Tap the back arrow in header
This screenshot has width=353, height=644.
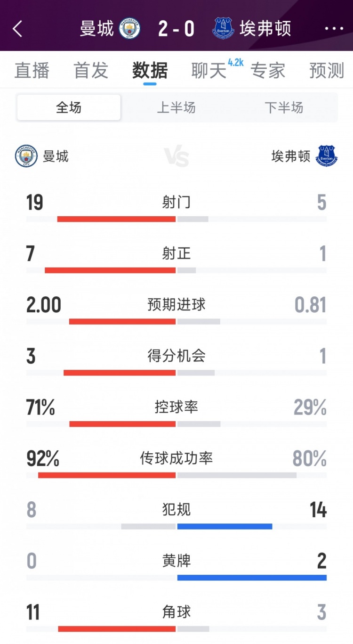coord(17,29)
